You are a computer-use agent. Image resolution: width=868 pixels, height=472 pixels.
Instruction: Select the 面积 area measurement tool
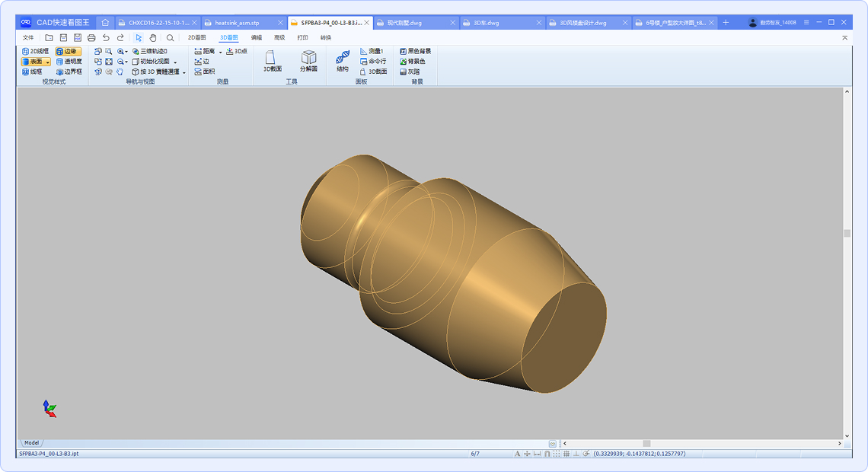pos(205,72)
